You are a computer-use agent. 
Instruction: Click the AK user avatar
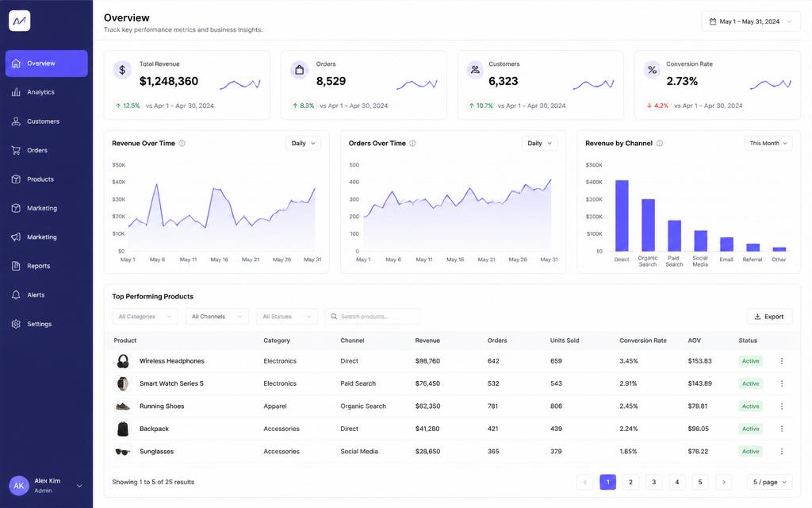pyautogui.click(x=19, y=486)
